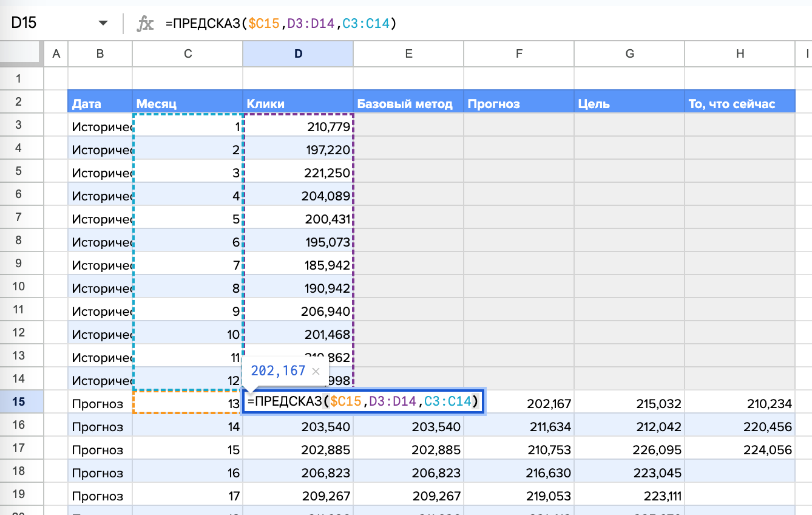Screen dimensions: 812x515
Task: Select column D header
Action: click(298, 54)
